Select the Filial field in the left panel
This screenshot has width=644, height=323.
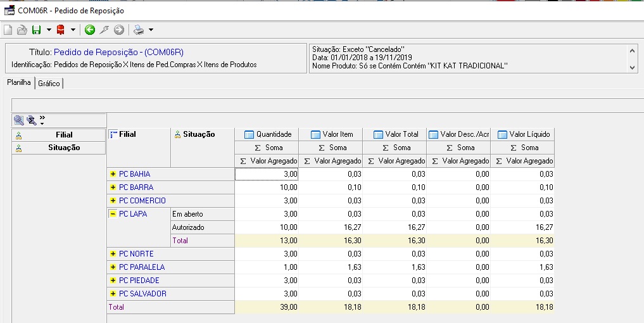tap(59, 135)
